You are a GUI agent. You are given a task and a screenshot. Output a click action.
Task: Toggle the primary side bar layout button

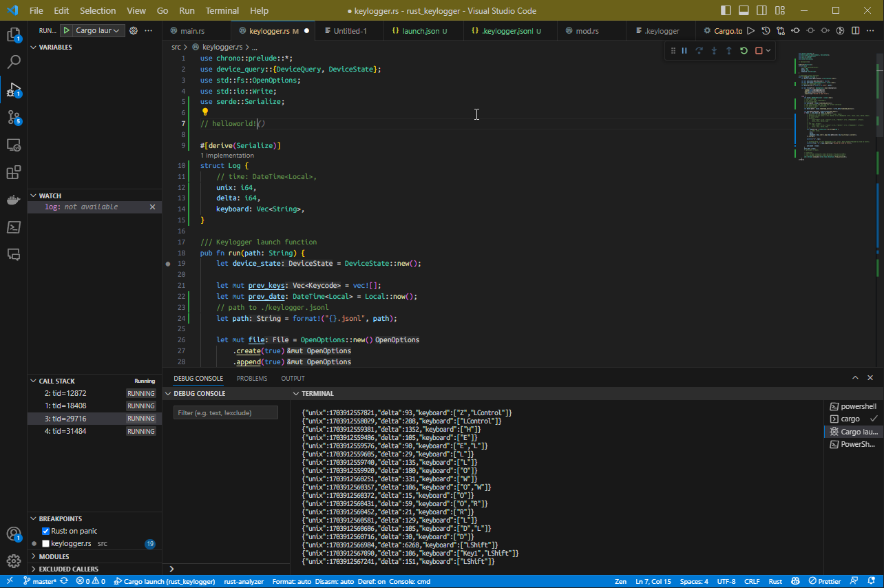point(726,10)
